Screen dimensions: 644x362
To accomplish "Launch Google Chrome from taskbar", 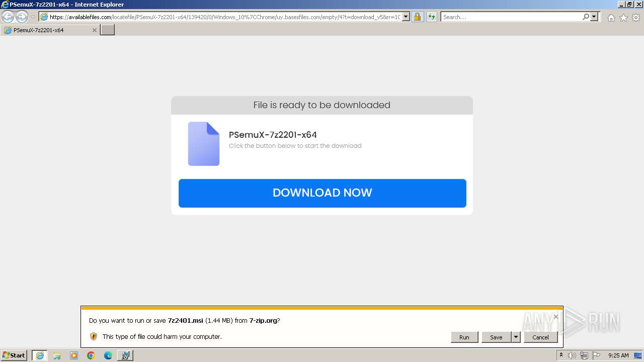I will [91, 355].
